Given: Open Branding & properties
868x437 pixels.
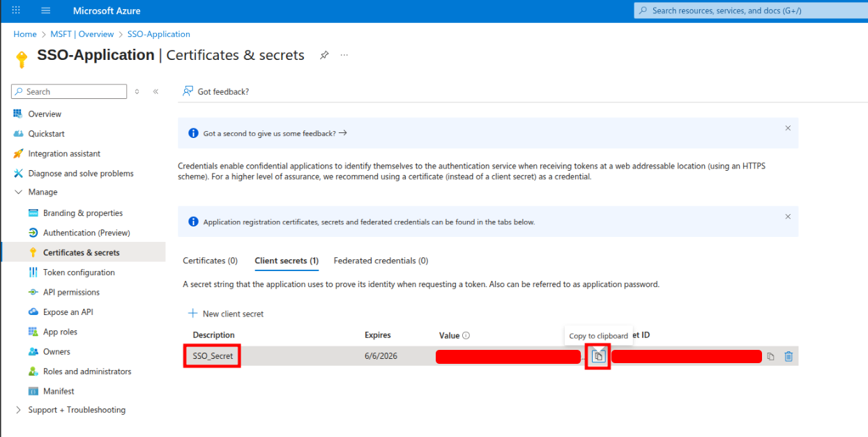Looking at the screenshot, I should click(84, 213).
